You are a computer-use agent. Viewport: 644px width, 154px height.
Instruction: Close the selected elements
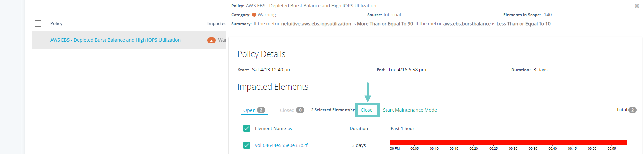(367, 110)
